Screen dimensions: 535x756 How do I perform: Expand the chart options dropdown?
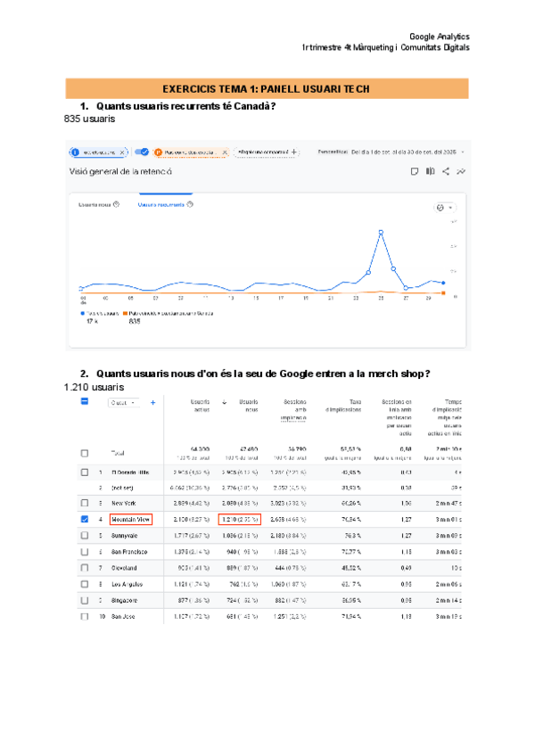442,207
